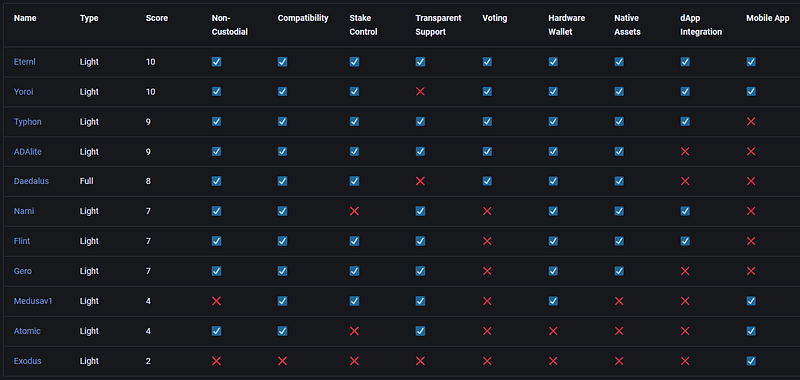800x380 pixels.
Task: Click Nami's Voting red X
Action: tap(487, 211)
